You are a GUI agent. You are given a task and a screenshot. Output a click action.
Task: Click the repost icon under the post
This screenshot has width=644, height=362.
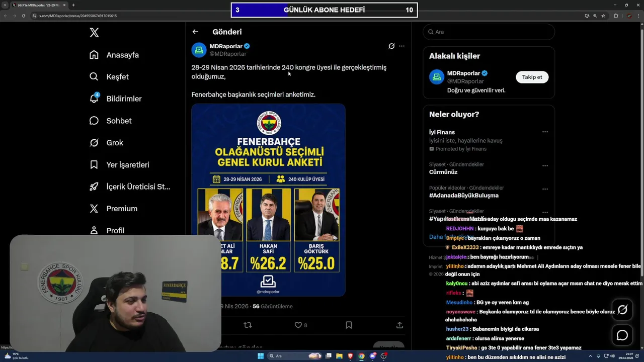(x=248, y=325)
